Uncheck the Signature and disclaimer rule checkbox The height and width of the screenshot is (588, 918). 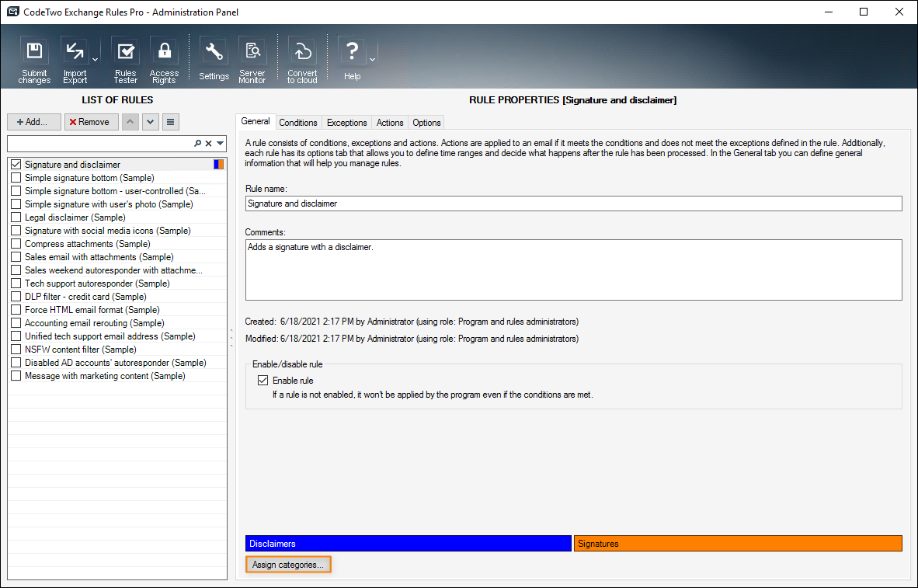click(16, 165)
